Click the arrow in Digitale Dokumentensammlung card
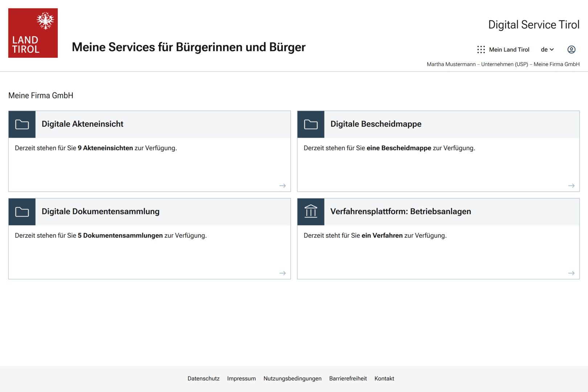Image resolution: width=588 pixels, height=392 pixels. click(282, 273)
